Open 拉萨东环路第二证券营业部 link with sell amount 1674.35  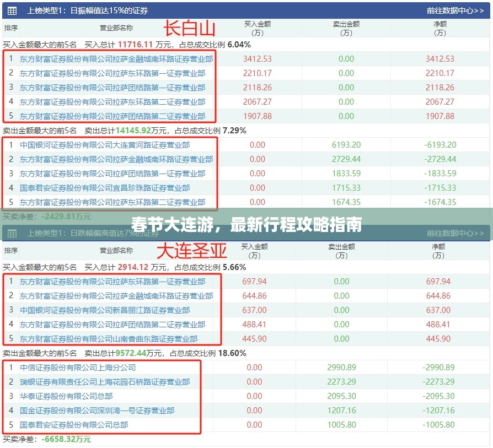(x=112, y=203)
